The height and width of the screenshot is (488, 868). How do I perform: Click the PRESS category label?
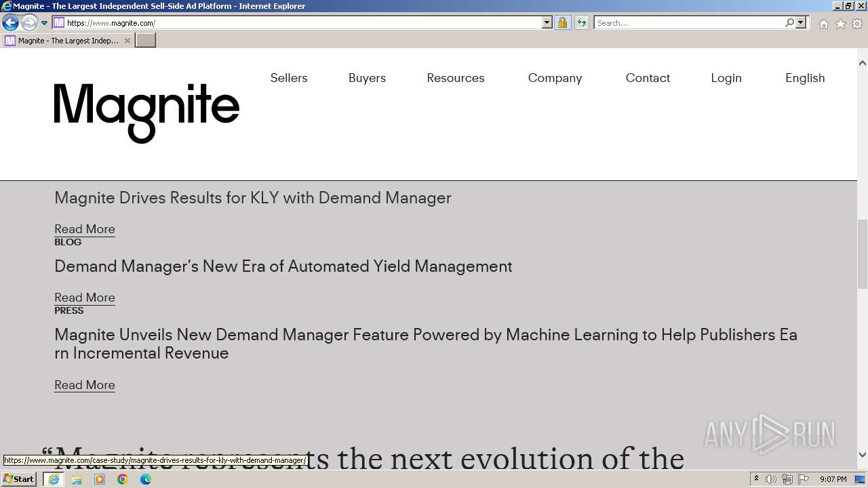pos(69,310)
